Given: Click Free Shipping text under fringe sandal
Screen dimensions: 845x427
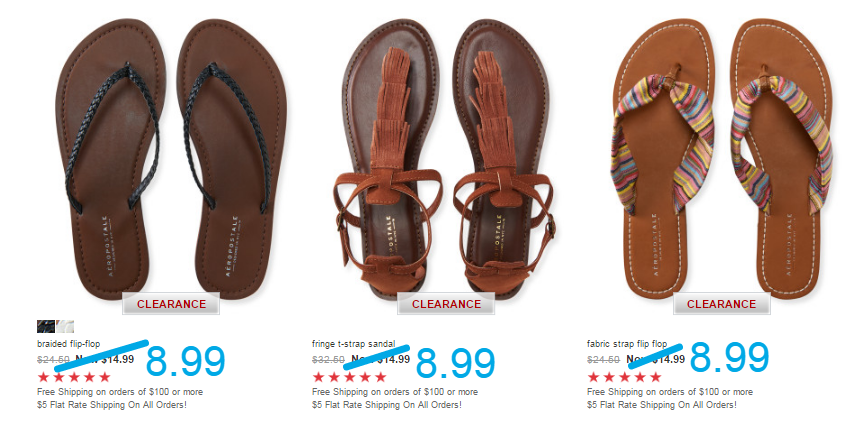Looking at the screenshot, I should [x=395, y=391].
